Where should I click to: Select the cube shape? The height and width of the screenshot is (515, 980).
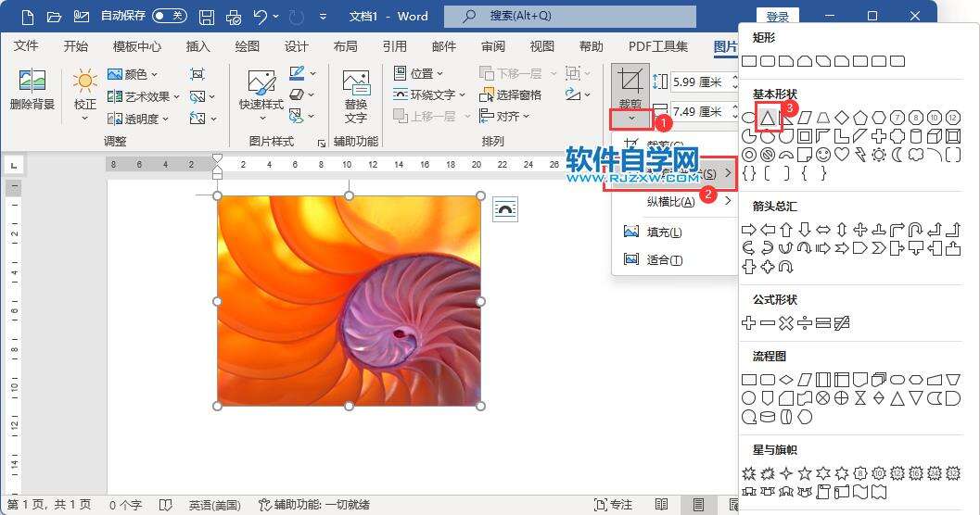point(935,136)
